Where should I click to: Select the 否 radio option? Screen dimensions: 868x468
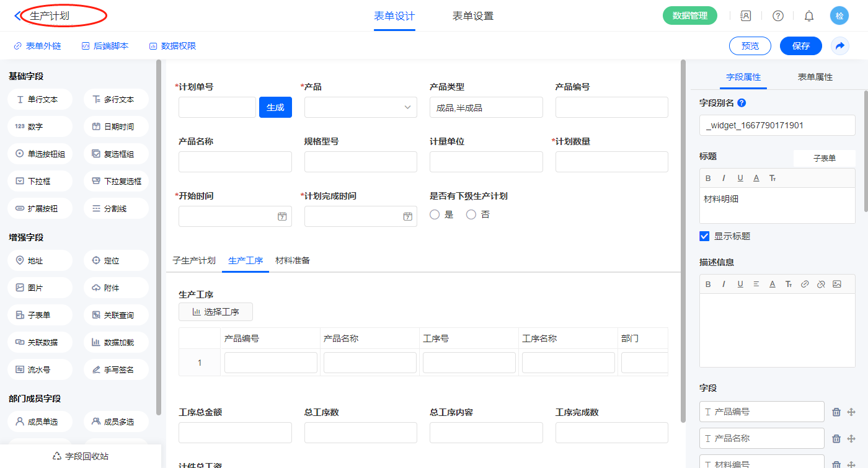pyautogui.click(x=471, y=214)
